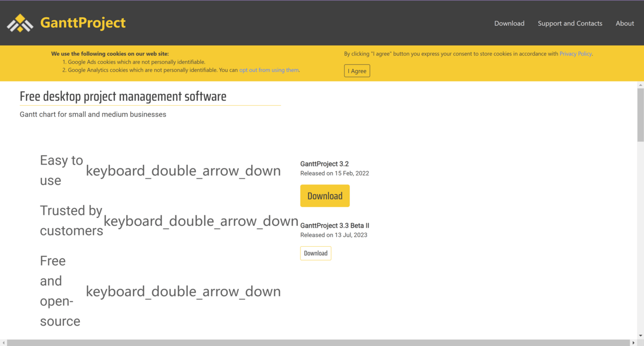Click the cookies heading in the yellow banner
Image resolution: width=644 pixels, height=346 pixels.
pyautogui.click(x=110, y=54)
